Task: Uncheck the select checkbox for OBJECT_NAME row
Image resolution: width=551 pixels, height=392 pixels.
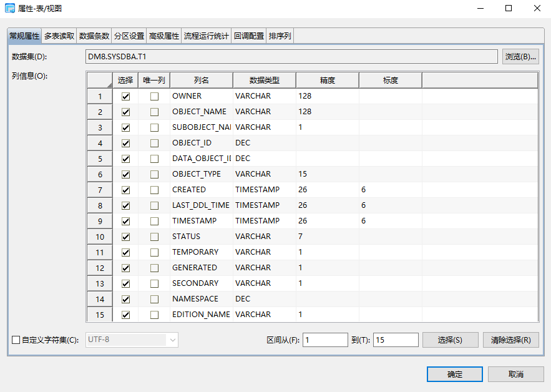Action: 125,112
